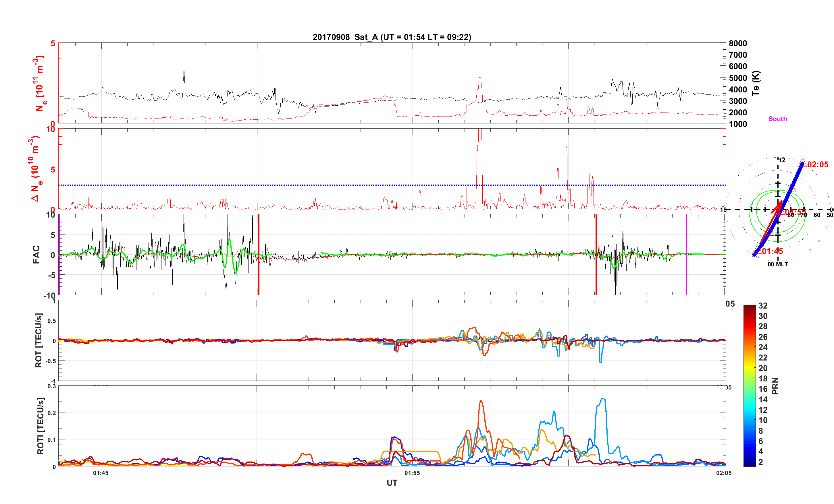Click the UT x-axis label
The image size is (834, 504).
(x=392, y=483)
